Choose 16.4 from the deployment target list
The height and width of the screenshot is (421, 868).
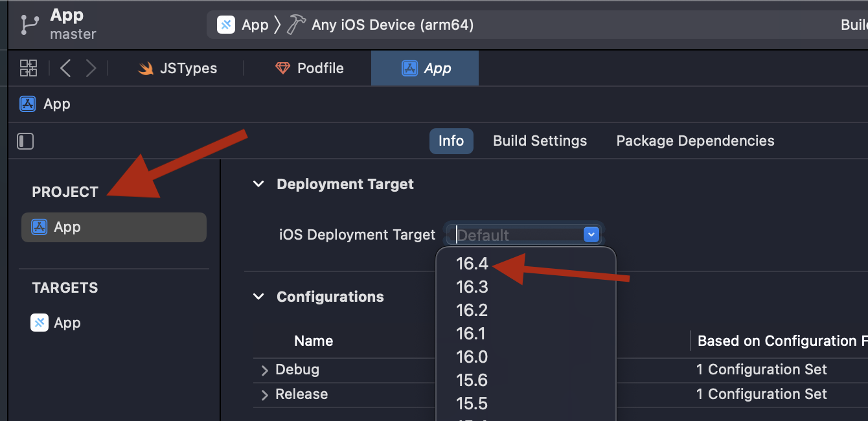[x=472, y=264]
